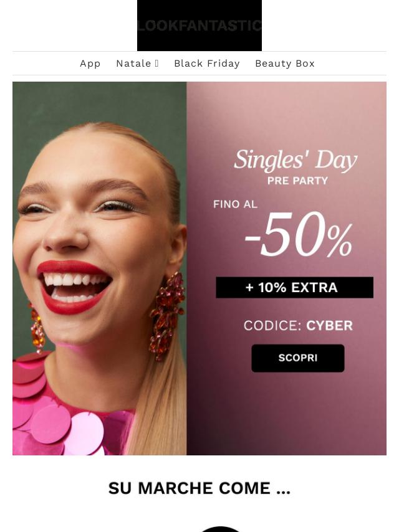399x532 pixels.
Task: Open the Black Friday link
Action: point(207,64)
